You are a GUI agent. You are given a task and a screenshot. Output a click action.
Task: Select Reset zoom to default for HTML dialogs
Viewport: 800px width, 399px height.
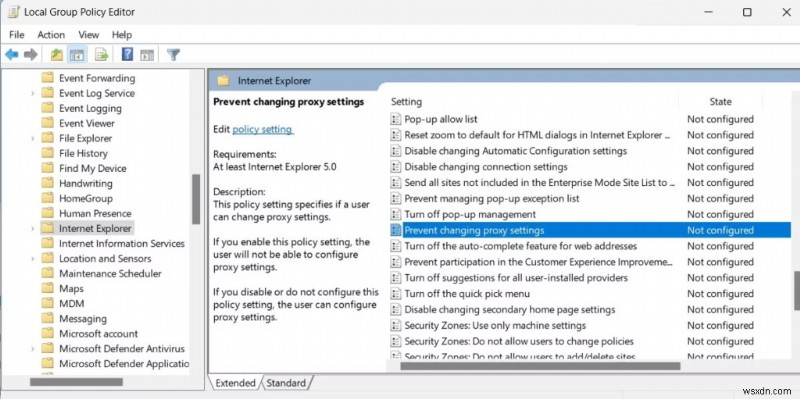pyautogui.click(x=537, y=135)
